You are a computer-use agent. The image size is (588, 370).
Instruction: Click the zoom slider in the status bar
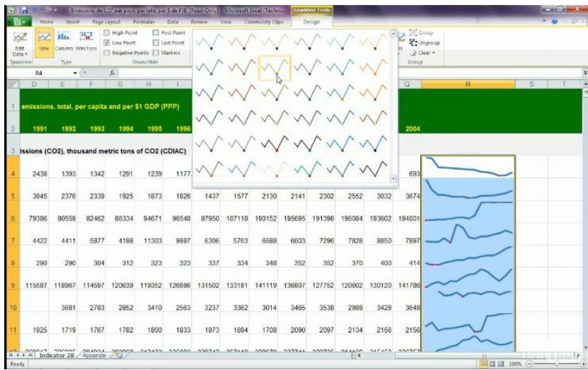coord(556,364)
